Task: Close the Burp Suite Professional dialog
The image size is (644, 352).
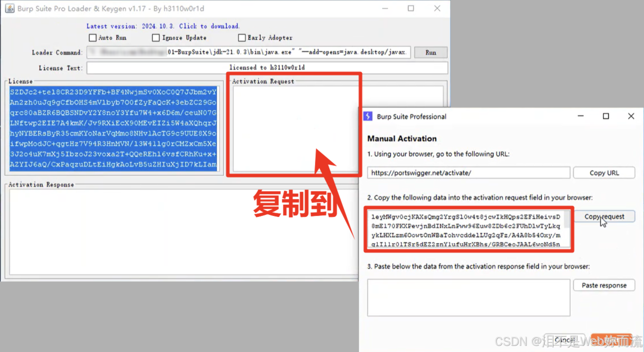Action: coord(631,116)
